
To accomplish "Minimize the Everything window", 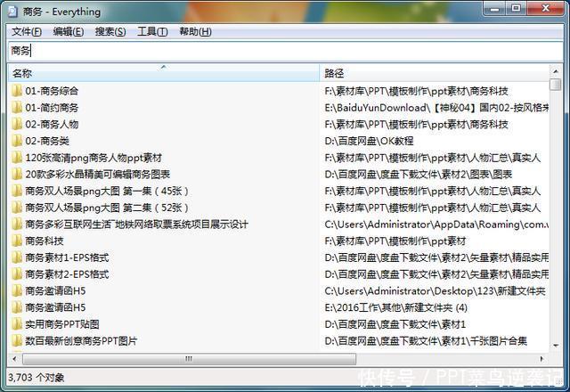I will pyautogui.click(x=495, y=8).
